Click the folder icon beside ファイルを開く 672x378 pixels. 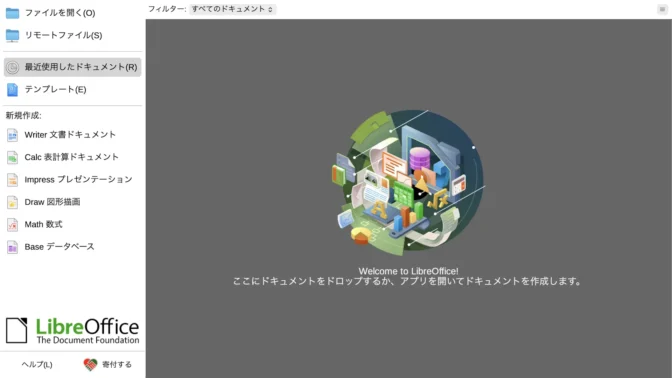pyautogui.click(x=12, y=13)
